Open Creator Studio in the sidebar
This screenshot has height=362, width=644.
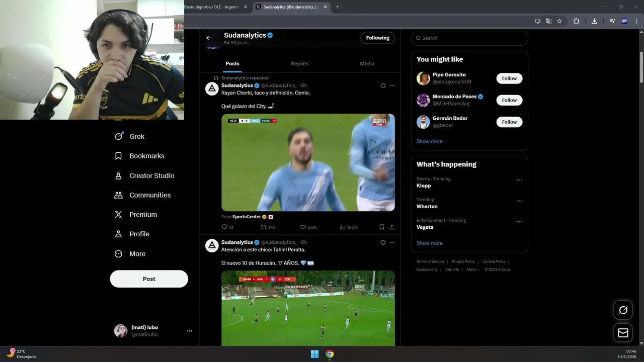(x=145, y=175)
